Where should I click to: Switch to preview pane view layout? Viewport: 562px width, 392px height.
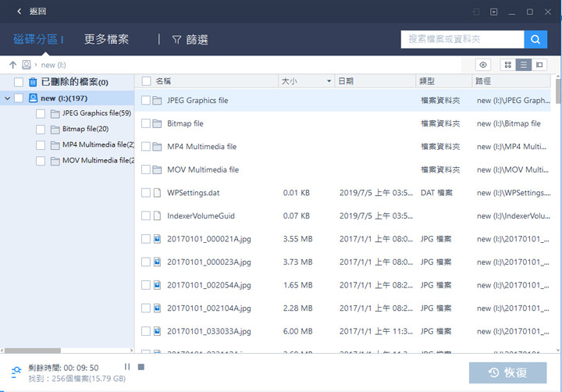pyautogui.click(x=539, y=65)
